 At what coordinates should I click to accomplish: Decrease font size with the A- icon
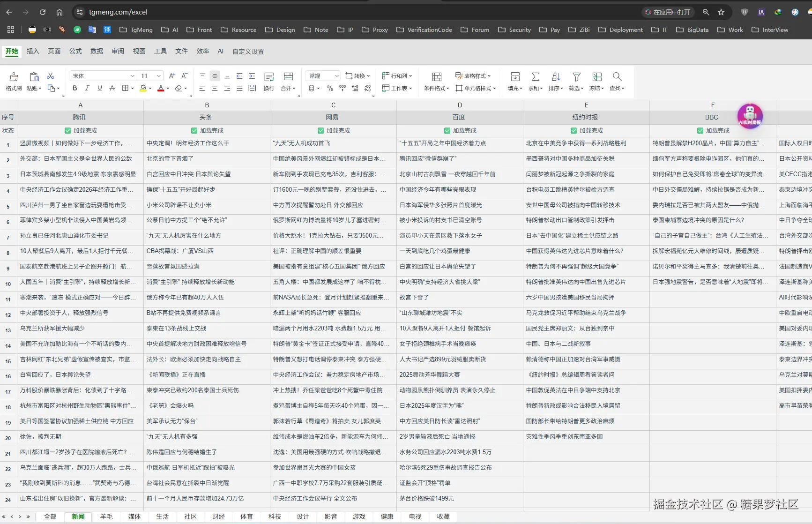(x=185, y=76)
